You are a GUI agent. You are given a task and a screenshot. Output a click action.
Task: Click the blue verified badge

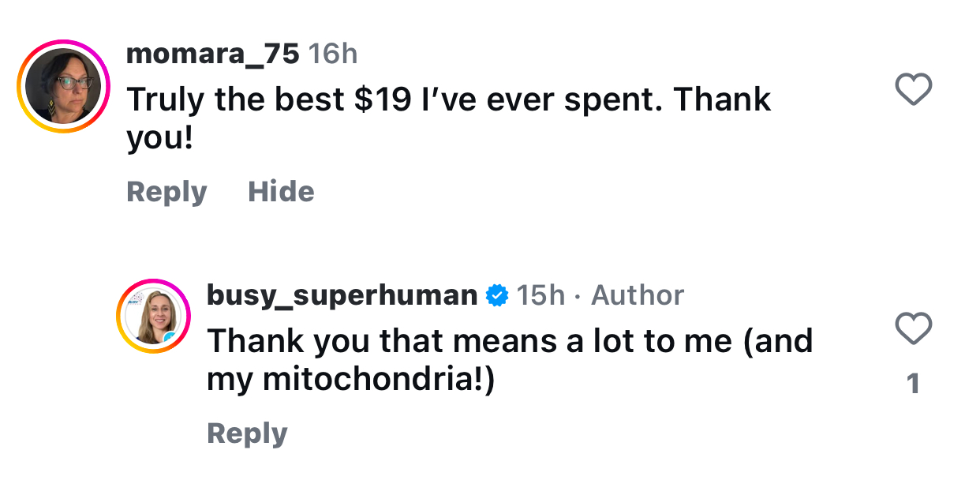[497, 296]
